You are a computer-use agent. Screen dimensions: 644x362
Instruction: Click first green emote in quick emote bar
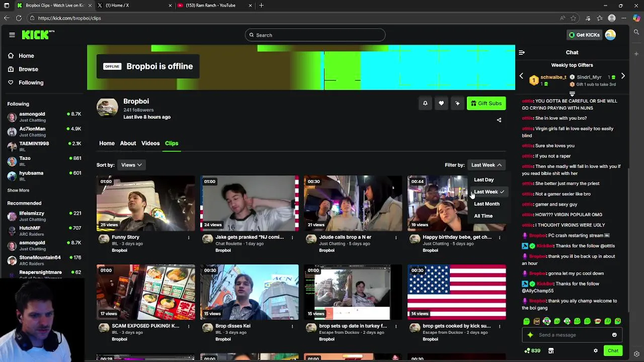[526, 321]
